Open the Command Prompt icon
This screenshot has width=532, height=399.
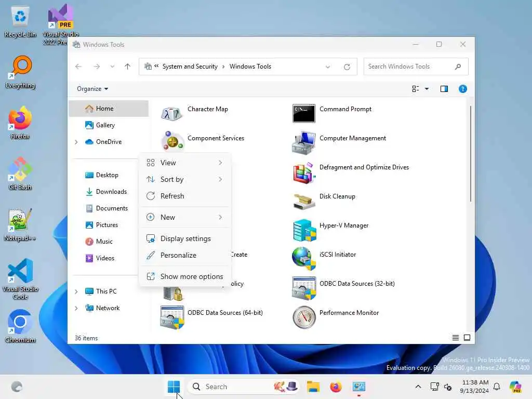[303, 113]
